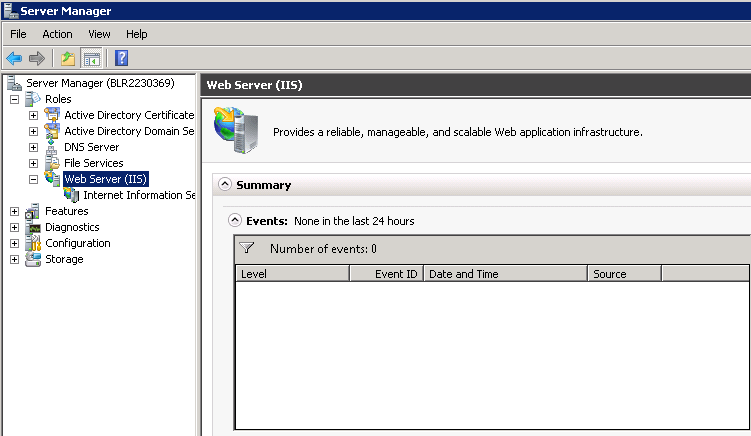Click the Diagnostics node icon
The width and height of the screenshot is (751, 436).
click(x=34, y=228)
